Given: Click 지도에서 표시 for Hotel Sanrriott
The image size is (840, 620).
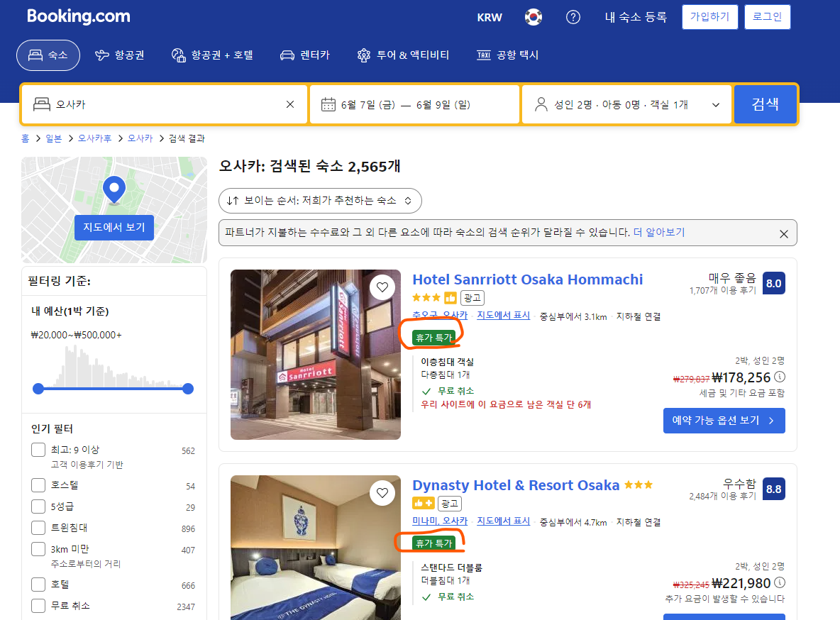Looking at the screenshot, I should pyautogui.click(x=504, y=316).
